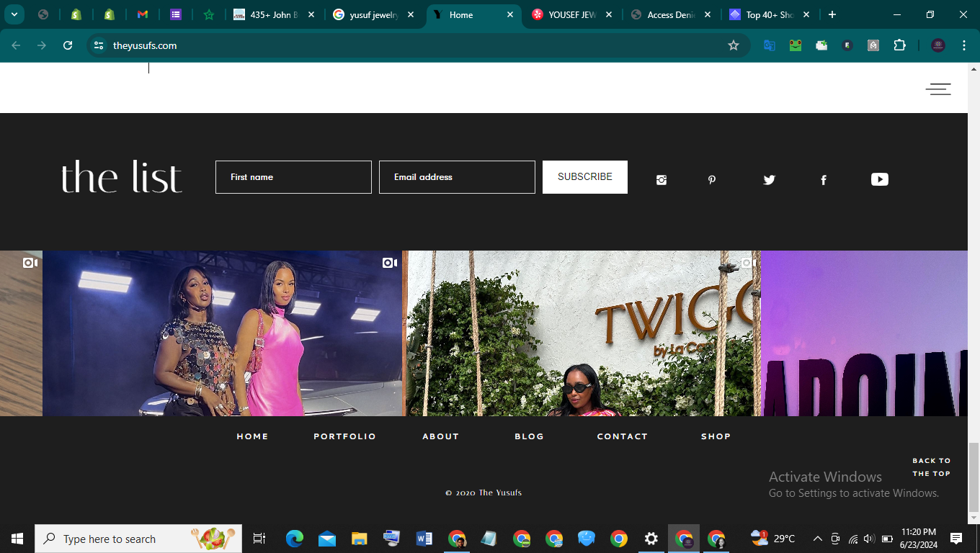980x553 pixels.
Task: Click the Google Translate extension icon
Action: pos(770,45)
